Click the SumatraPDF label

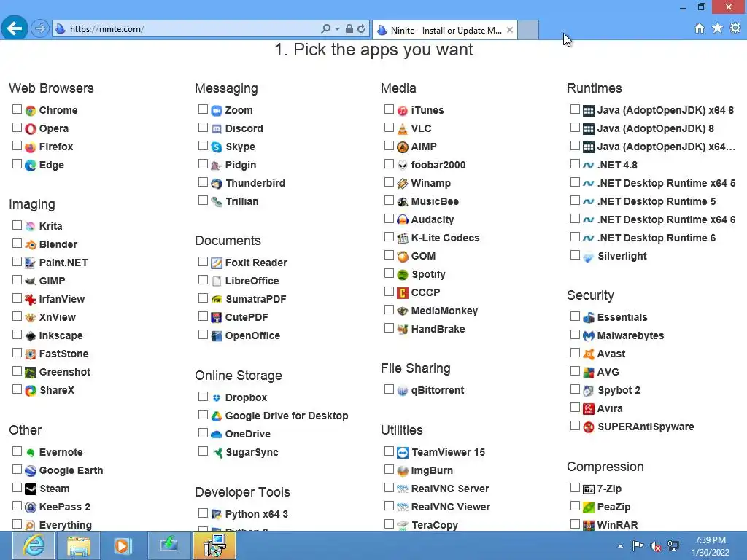255,300
